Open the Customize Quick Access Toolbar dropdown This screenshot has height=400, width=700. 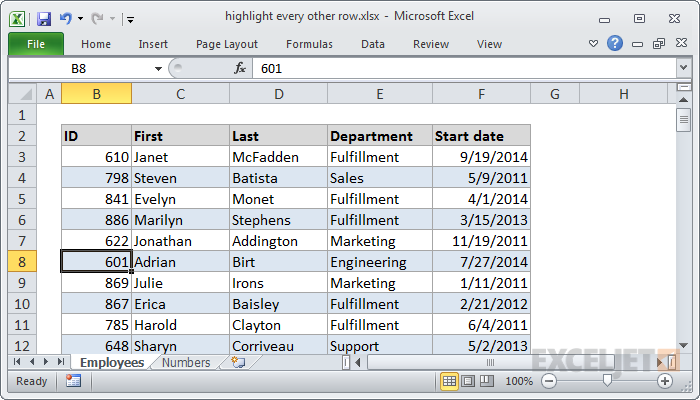click(x=130, y=19)
